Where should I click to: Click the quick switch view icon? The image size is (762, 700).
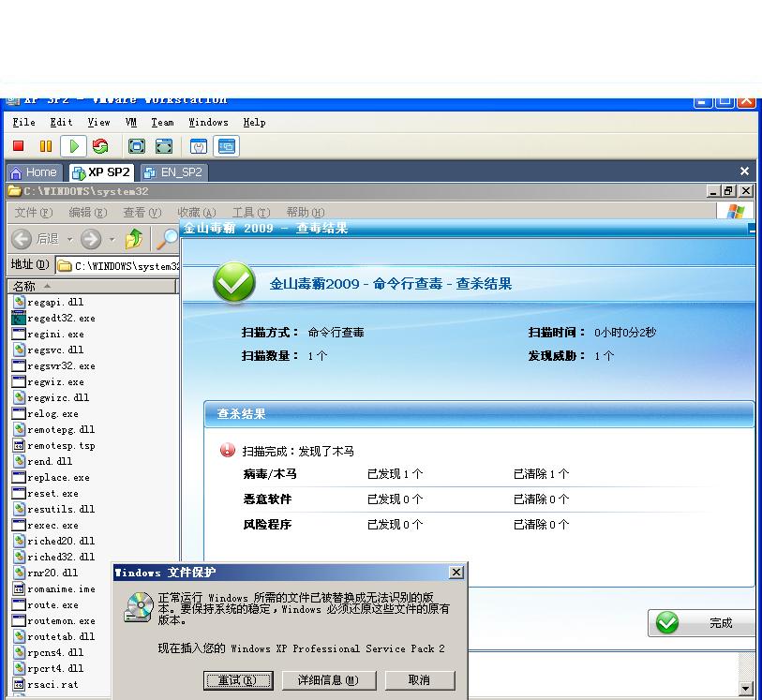[164, 146]
